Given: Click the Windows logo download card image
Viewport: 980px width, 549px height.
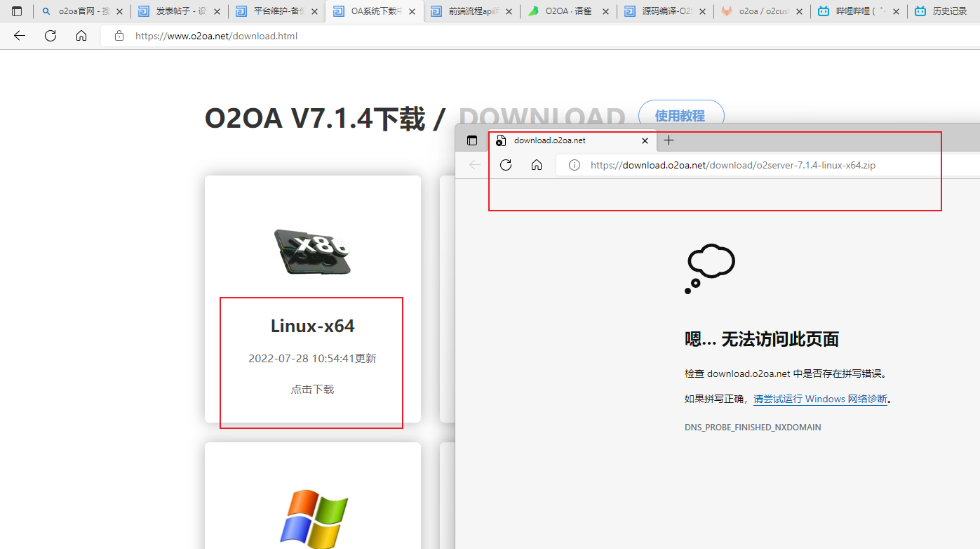Looking at the screenshot, I should point(314,520).
